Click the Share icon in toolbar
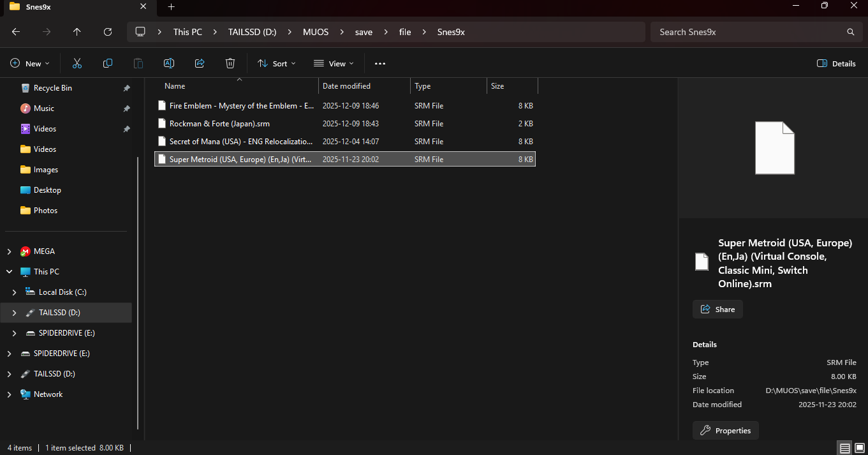 (x=200, y=63)
